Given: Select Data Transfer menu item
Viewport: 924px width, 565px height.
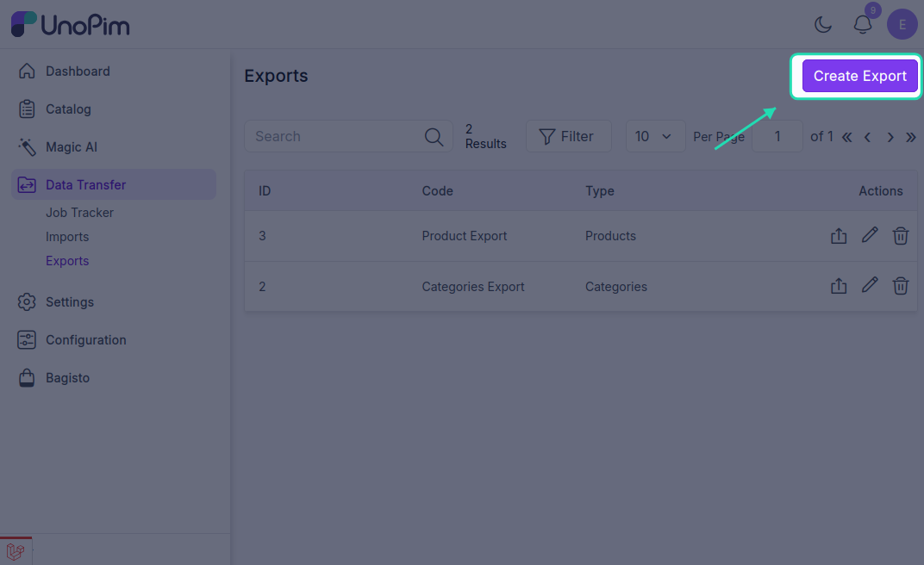Looking at the screenshot, I should pyautogui.click(x=114, y=184).
